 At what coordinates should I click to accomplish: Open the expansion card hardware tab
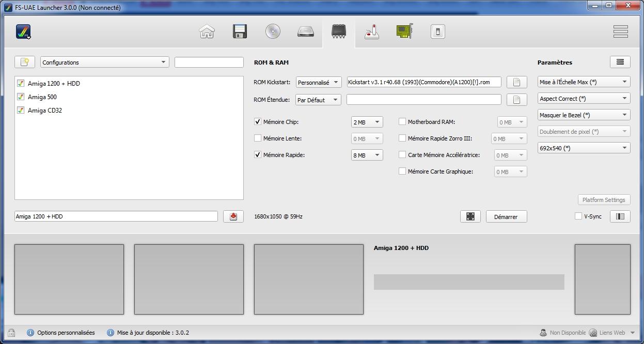point(404,32)
